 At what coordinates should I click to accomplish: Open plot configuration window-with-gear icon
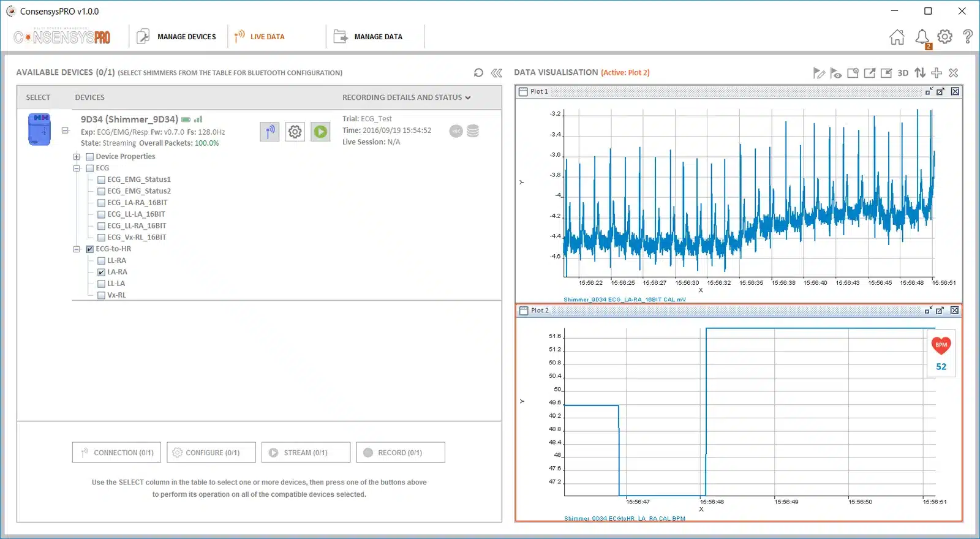(x=853, y=73)
